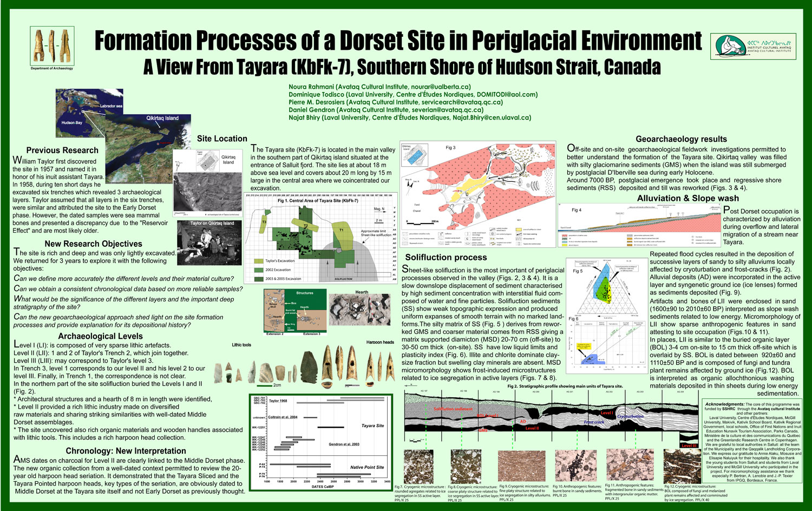Open the Fig 4 cross-section profile
This screenshot has width=812, height=511.
639,225
